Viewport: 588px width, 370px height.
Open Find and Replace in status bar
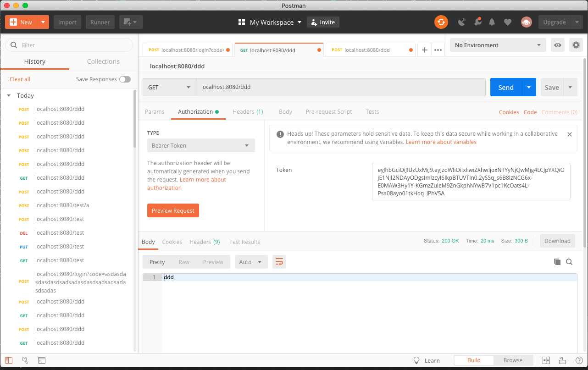coord(25,360)
